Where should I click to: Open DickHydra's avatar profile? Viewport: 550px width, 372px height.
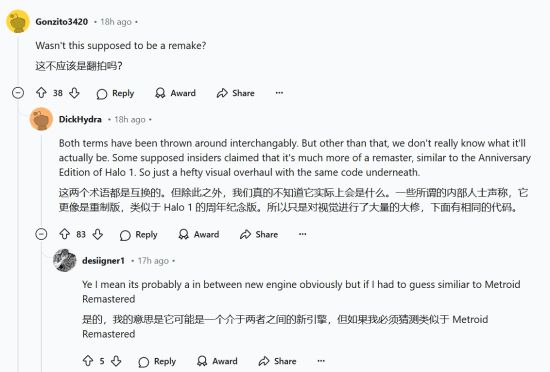41,119
